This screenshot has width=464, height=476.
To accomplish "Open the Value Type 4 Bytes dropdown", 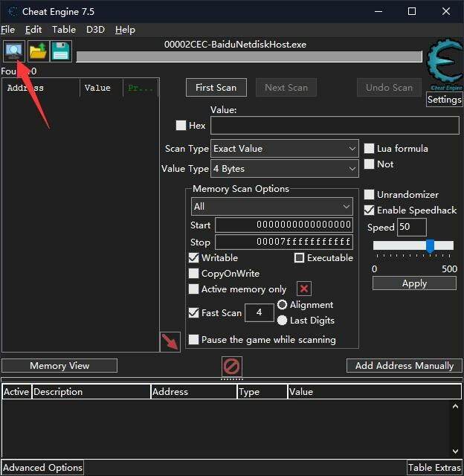I will tap(285, 169).
